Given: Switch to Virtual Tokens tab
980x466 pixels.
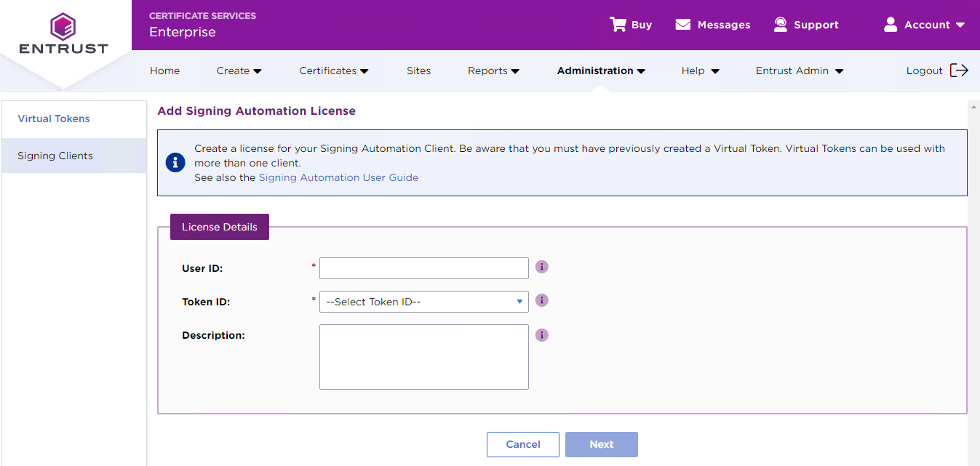Looking at the screenshot, I should [54, 118].
